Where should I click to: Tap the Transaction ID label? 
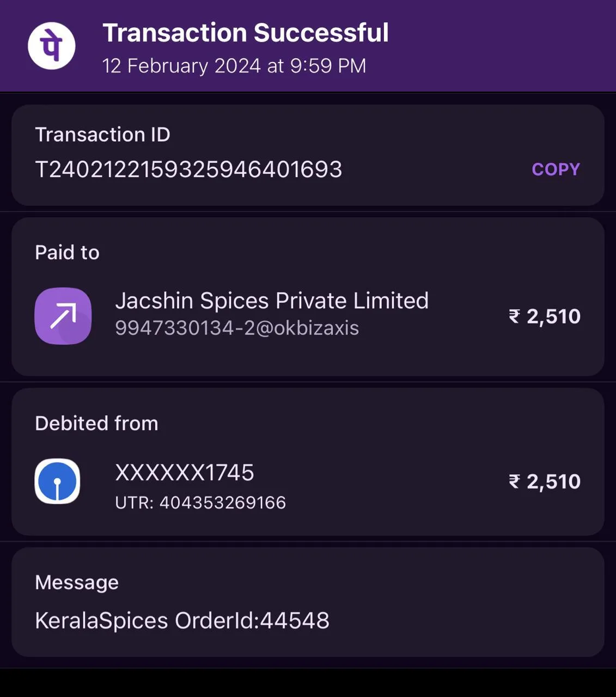point(102,134)
